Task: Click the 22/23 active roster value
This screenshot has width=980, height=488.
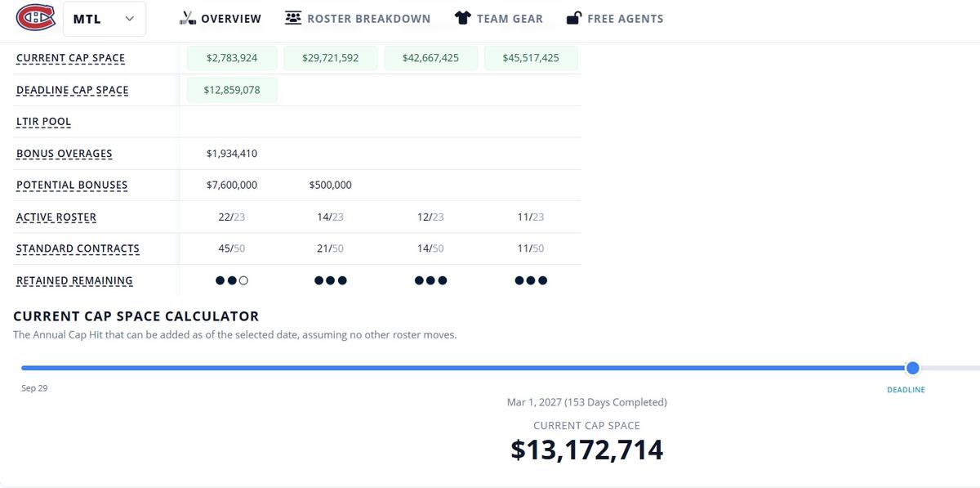Action: pyautogui.click(x=232, y=217)
